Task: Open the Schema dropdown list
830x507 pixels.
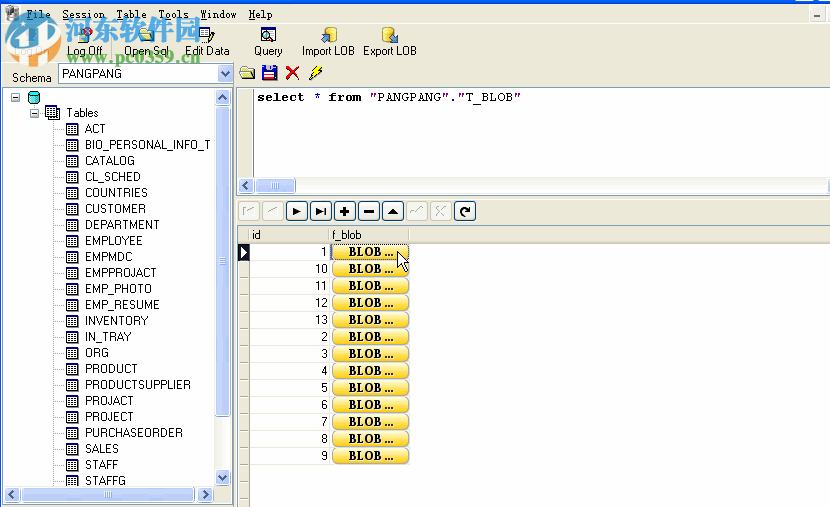Action: [225, 74]
